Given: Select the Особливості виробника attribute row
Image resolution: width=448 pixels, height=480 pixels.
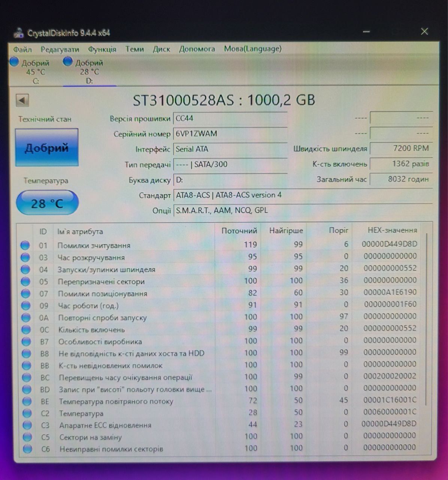Looking at the screenshot, I should [221, 341].
